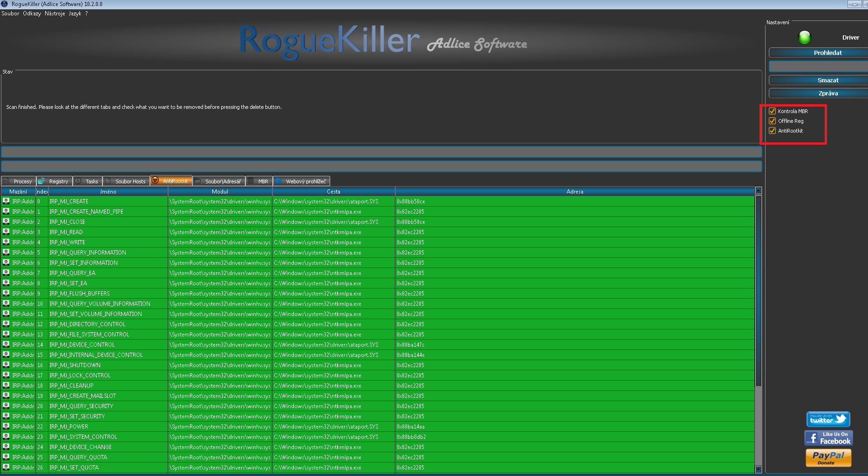868x476 pixels.
Task: Click the delete icon of IRP_MJ_SET_EA row
Action: tap(6, 283)
